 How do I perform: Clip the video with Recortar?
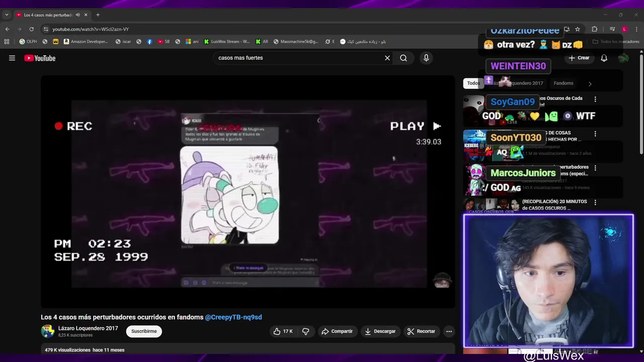point(421,331)
